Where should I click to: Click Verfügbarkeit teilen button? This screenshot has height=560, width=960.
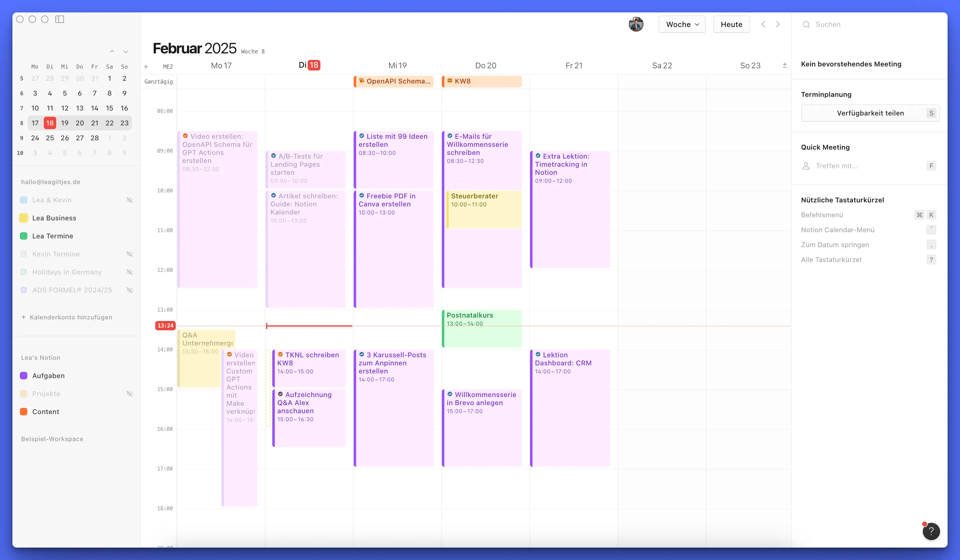click(x=870, y=113)
